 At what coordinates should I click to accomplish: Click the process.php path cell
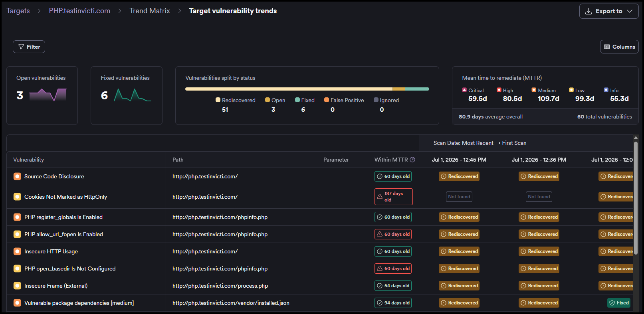pyautogui.click(x=220, y=286)
